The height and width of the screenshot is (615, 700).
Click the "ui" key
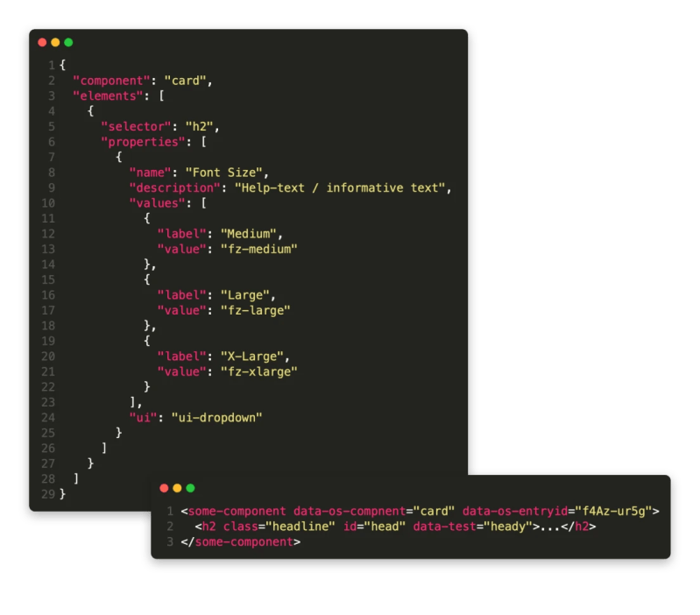click(143, 418)
